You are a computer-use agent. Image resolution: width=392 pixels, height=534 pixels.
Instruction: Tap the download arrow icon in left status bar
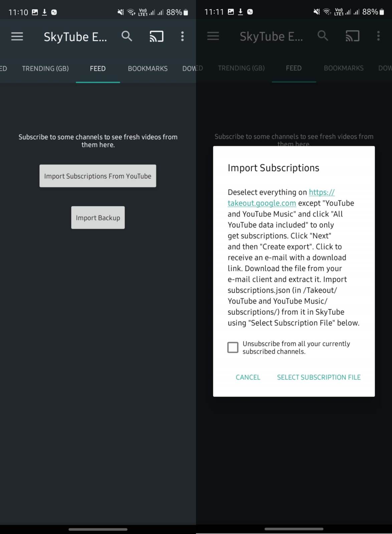coord(44,12)
